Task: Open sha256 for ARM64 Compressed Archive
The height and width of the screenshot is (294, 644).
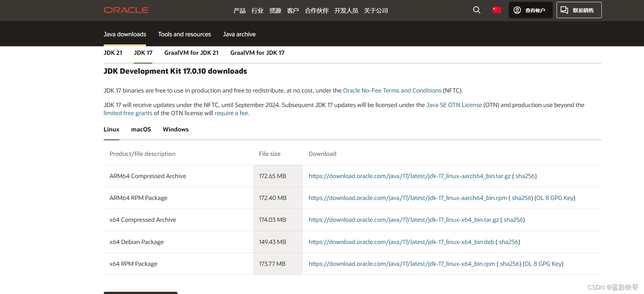Action: tap(525, 176)
